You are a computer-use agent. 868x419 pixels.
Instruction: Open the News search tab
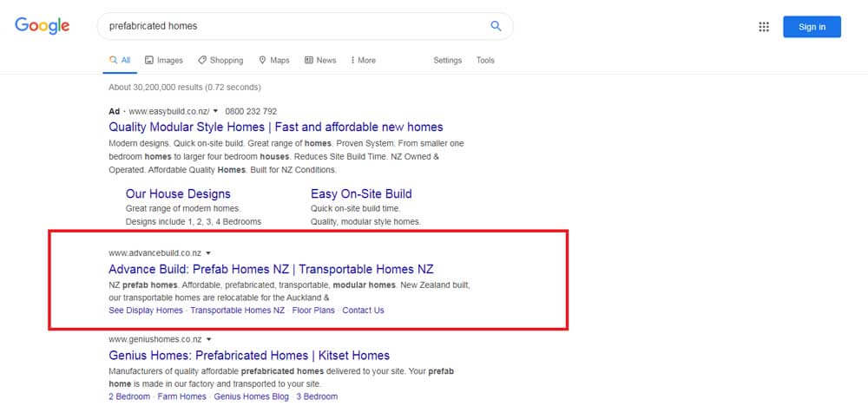coord(320,61)
